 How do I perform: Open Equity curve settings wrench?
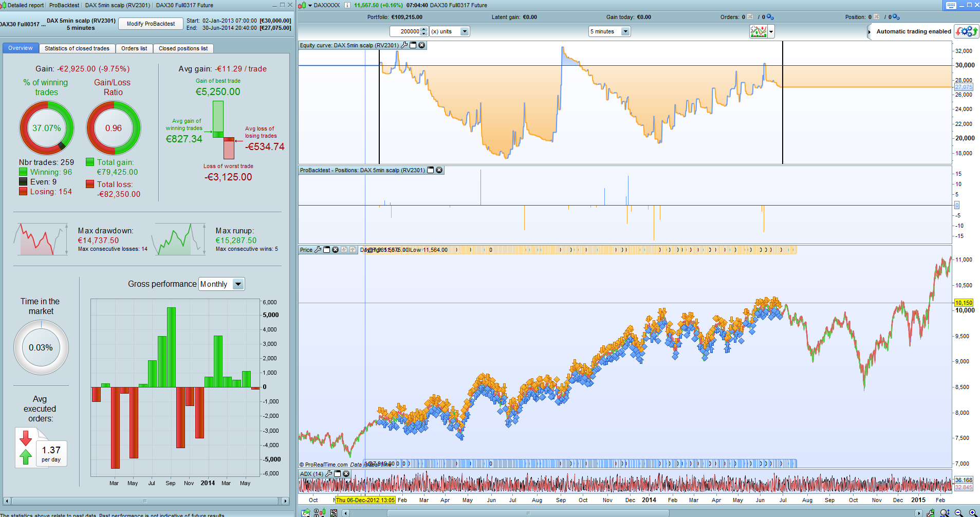[404, 45]
